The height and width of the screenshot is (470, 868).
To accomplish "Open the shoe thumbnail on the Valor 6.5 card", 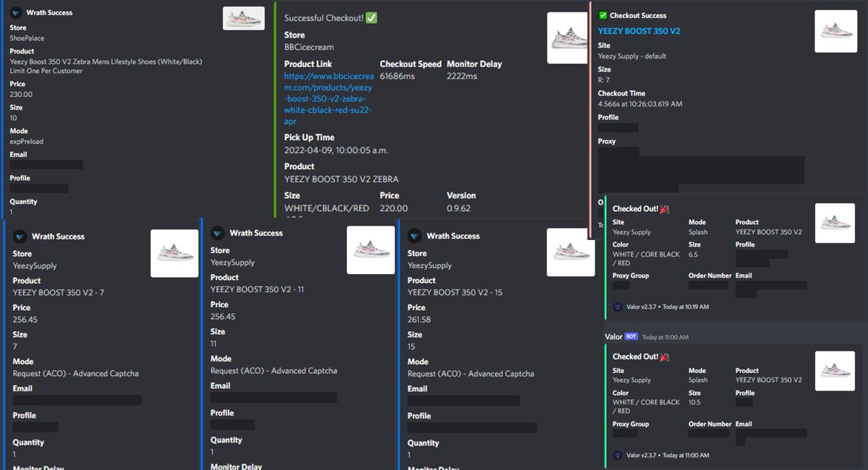I will (x=835, y=223).
